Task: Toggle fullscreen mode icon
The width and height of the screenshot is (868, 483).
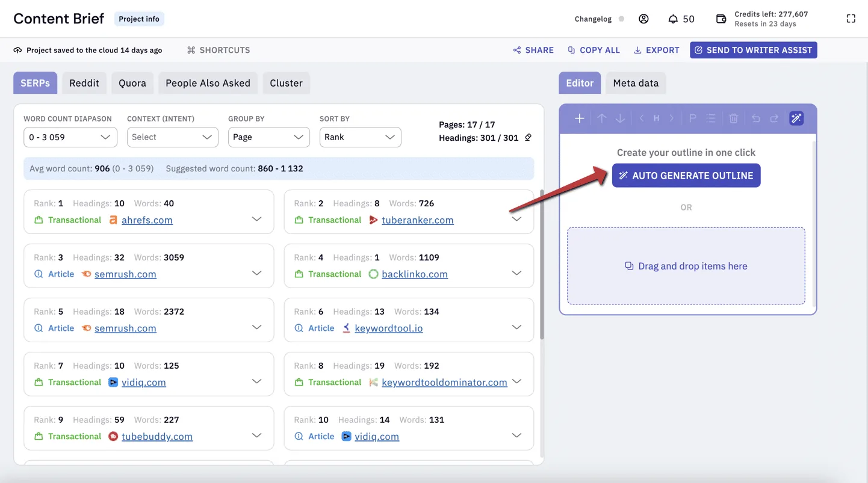Action: point(851,19)
